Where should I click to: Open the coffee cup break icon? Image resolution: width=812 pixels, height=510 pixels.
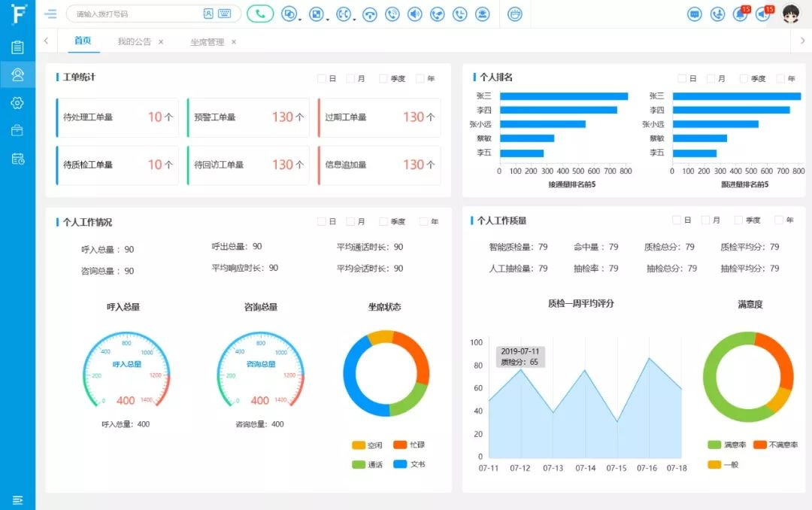tap(514, 14)
